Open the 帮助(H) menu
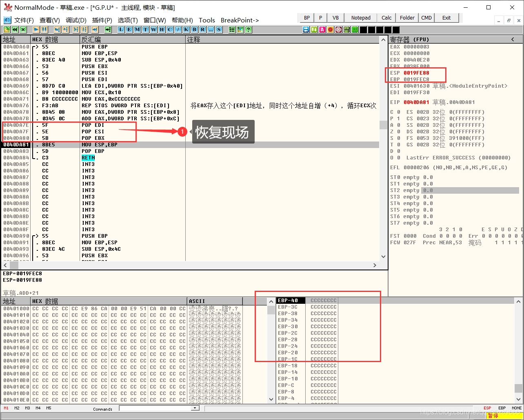524x420 pixels. click(x=182, y=20)
